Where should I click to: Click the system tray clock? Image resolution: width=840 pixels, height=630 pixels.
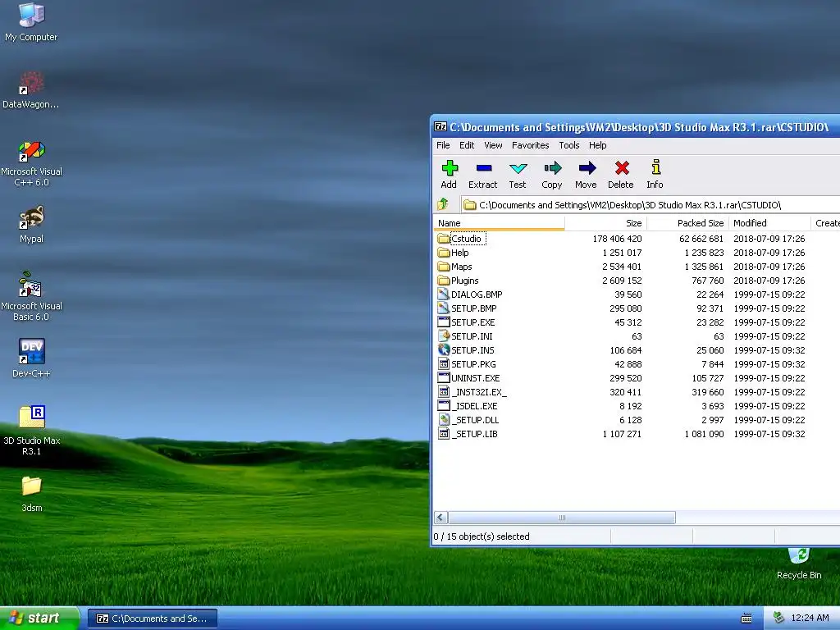(x=810, y=619)
